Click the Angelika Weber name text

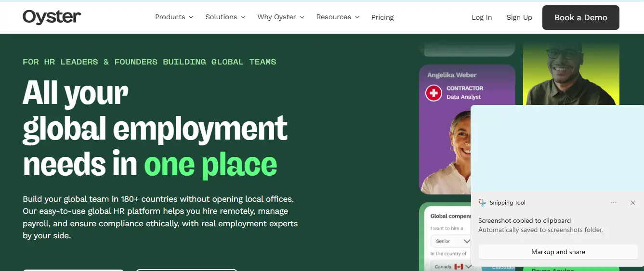pos(452,75)
